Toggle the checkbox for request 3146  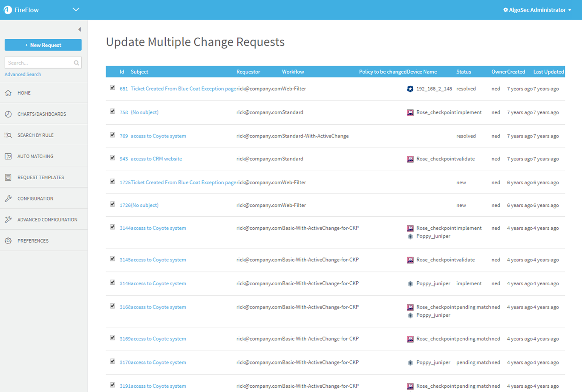pyautogui.click(x=112, y=283)
